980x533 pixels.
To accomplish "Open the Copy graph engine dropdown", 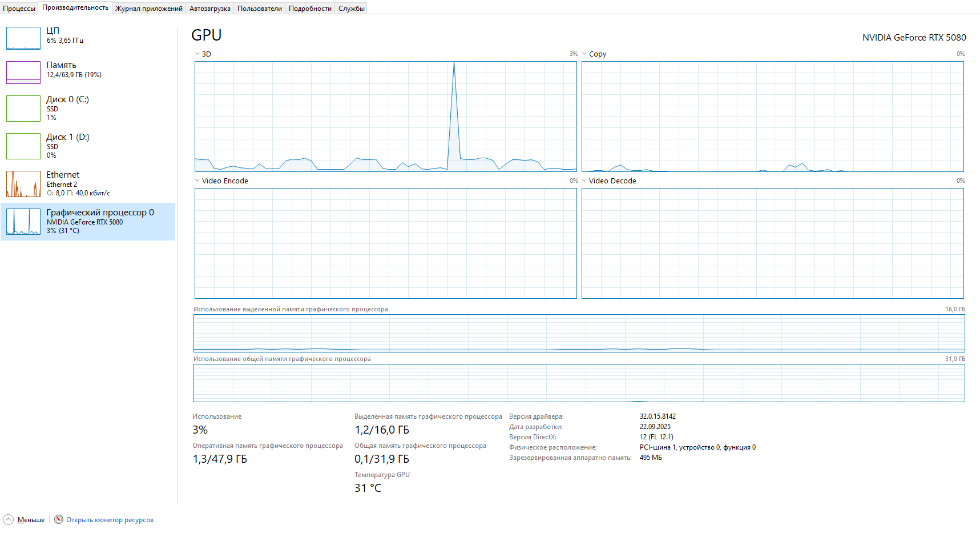I will (x=584, y=54).
